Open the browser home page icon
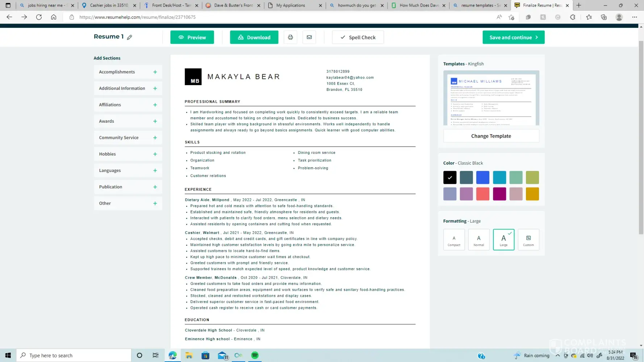644x362 pixels. click(54, 17)
